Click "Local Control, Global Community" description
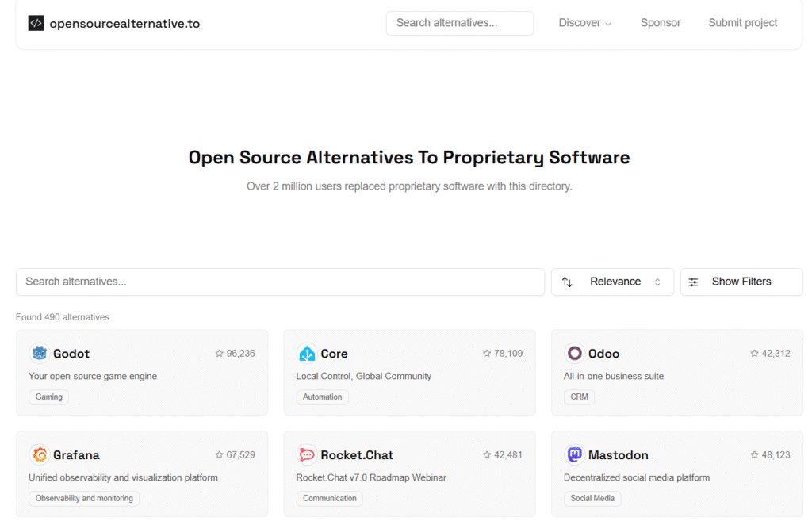The width and height of the screenshot is (812, 525). (x=363, y=377)
